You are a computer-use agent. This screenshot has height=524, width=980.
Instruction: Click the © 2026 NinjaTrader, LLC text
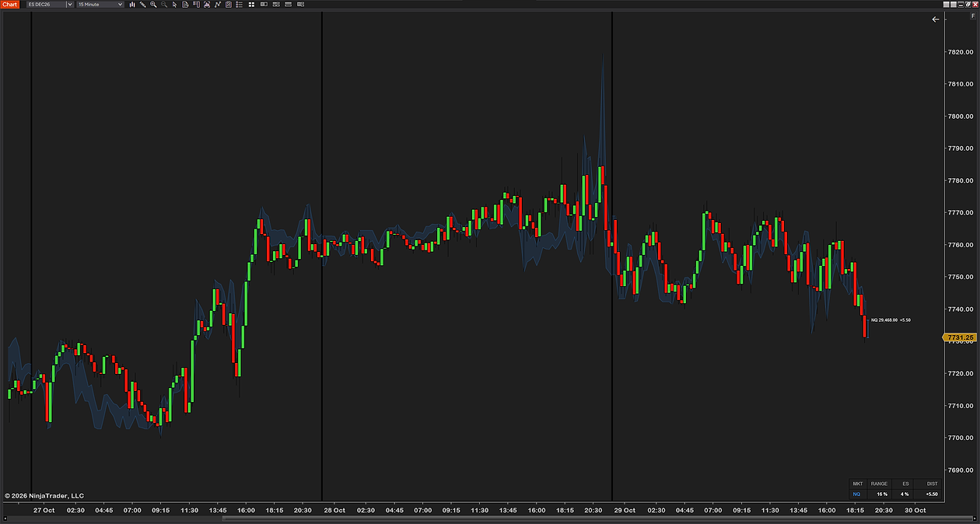coord(44,495)
